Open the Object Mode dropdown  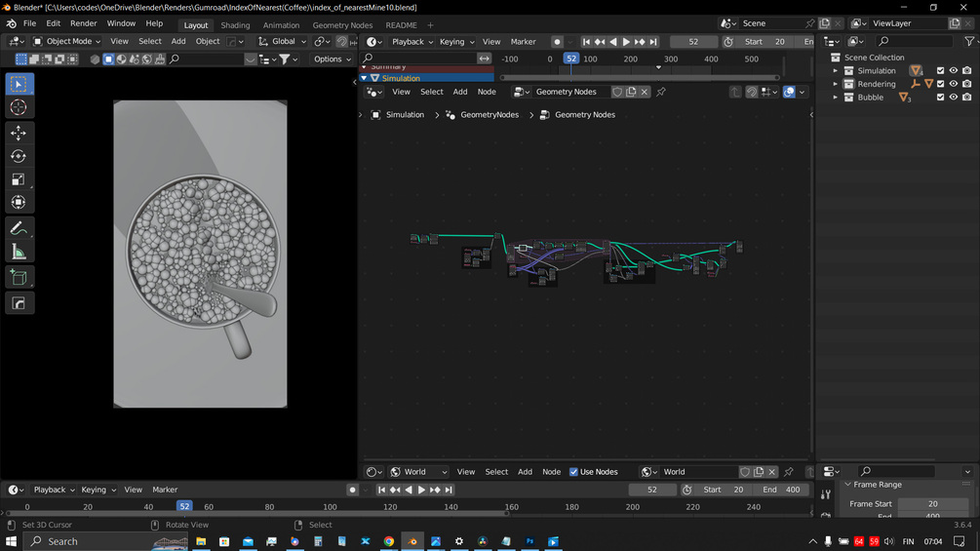(x=66, y=42)
